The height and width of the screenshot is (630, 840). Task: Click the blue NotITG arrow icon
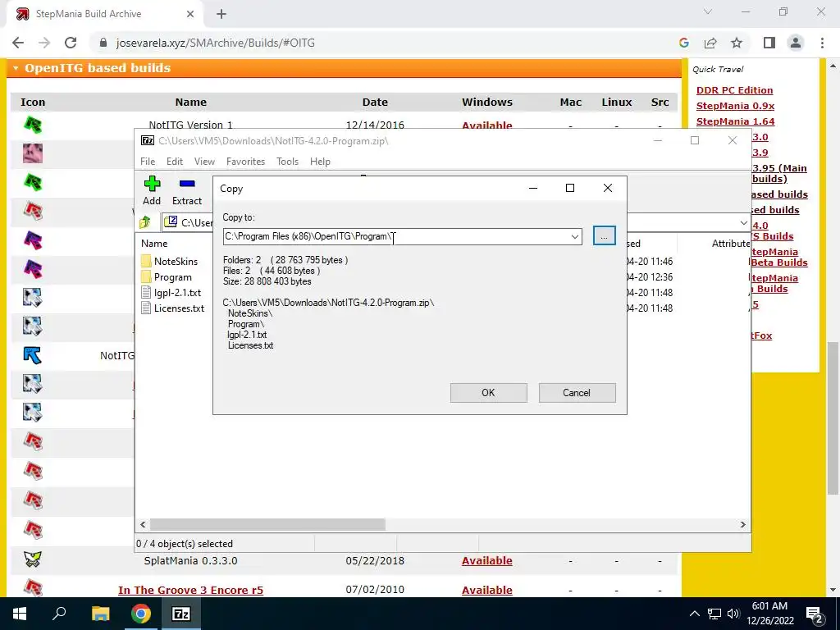(x=33, y=354)
